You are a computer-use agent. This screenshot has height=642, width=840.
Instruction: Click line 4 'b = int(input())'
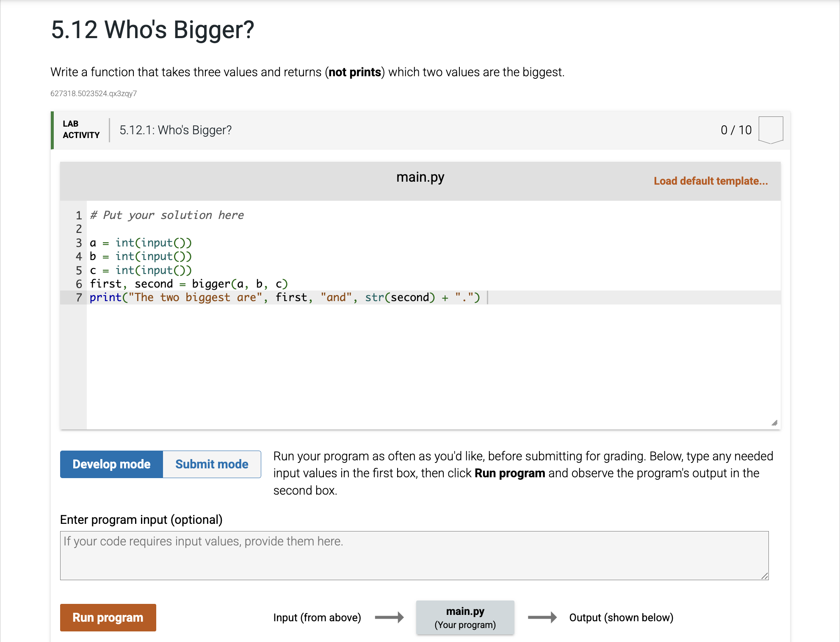(141, 256)
